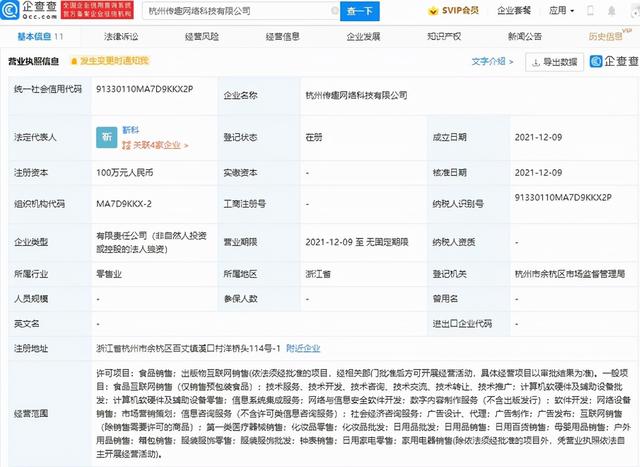Click the 企业类型 label link
This screenshot has width=640, height=467.
coord(31,242)
